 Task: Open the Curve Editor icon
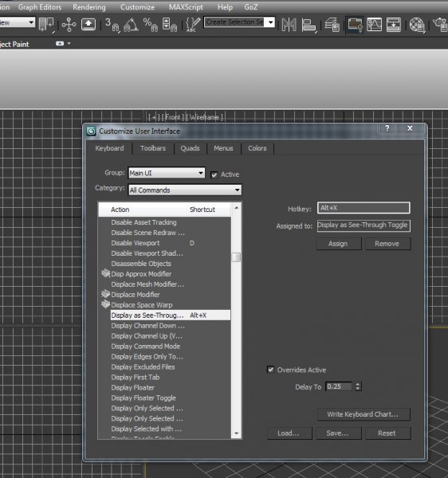374,25
